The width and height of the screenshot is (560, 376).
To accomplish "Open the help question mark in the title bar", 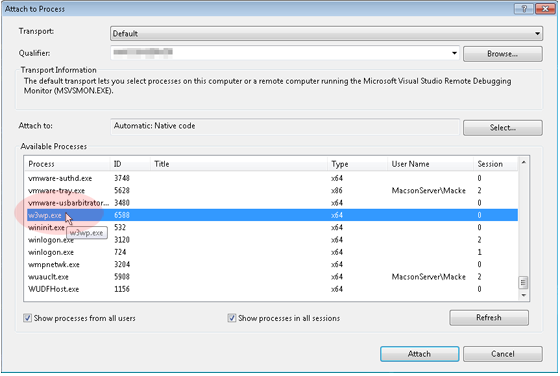I will tap(524, 9).
